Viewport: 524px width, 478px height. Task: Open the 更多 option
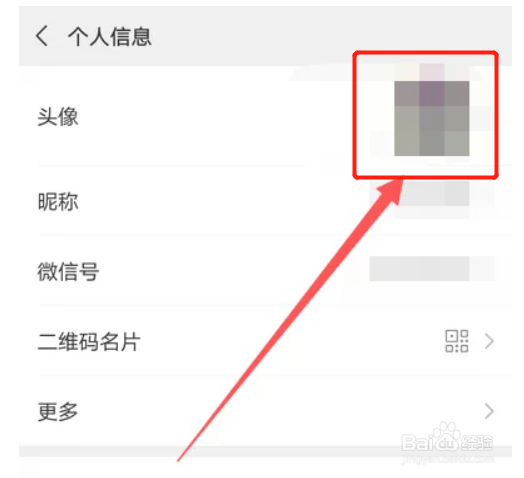(x=265, y=411)
